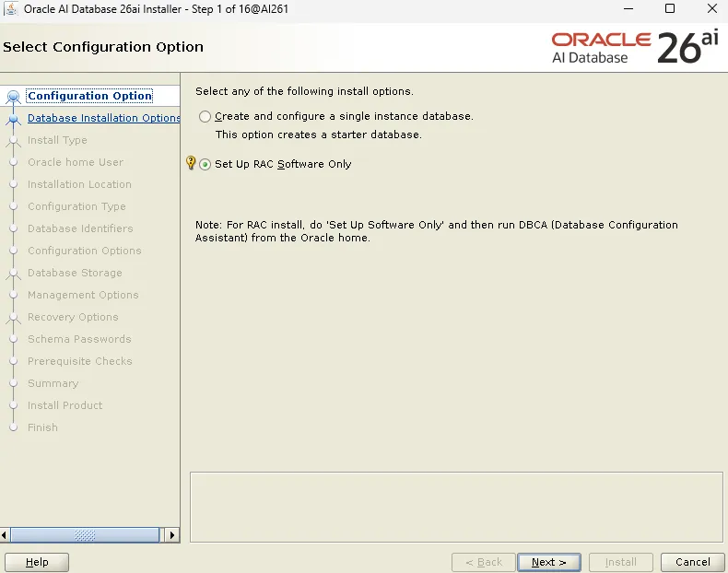728x573 pixels.
Task: Click the Installation Location step
Action: tap(79, 184)
